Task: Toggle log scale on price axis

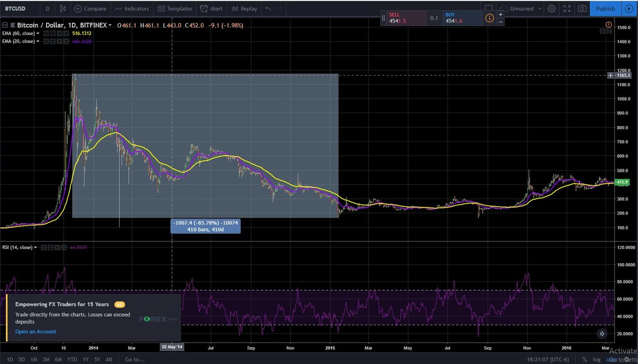Action: coord(597,359)
